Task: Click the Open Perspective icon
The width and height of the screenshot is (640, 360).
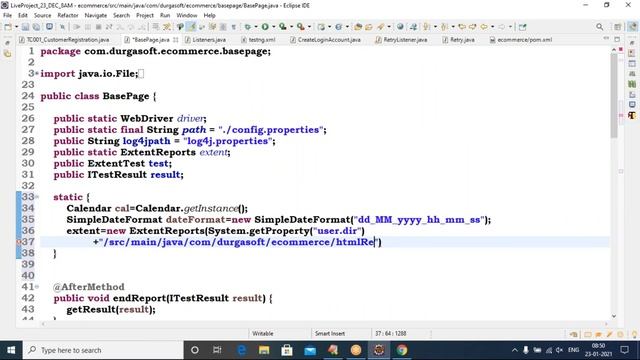Action: tap(618, 27)
